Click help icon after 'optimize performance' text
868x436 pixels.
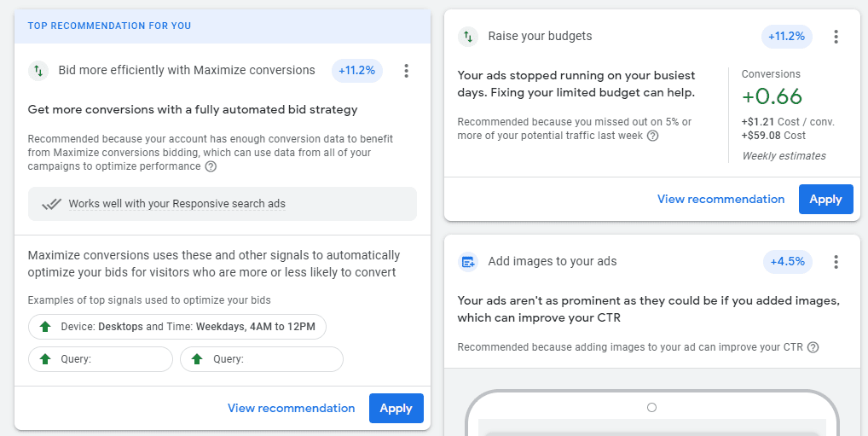click(211, 166)
